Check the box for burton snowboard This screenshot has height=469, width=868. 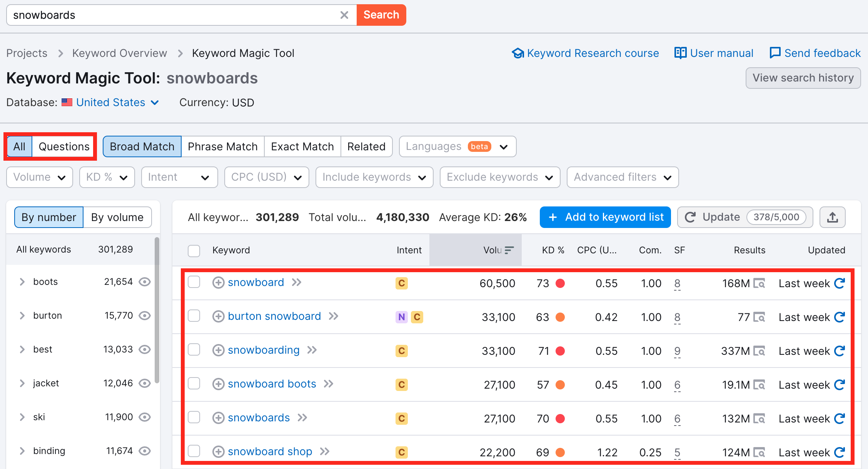point(194,316)
